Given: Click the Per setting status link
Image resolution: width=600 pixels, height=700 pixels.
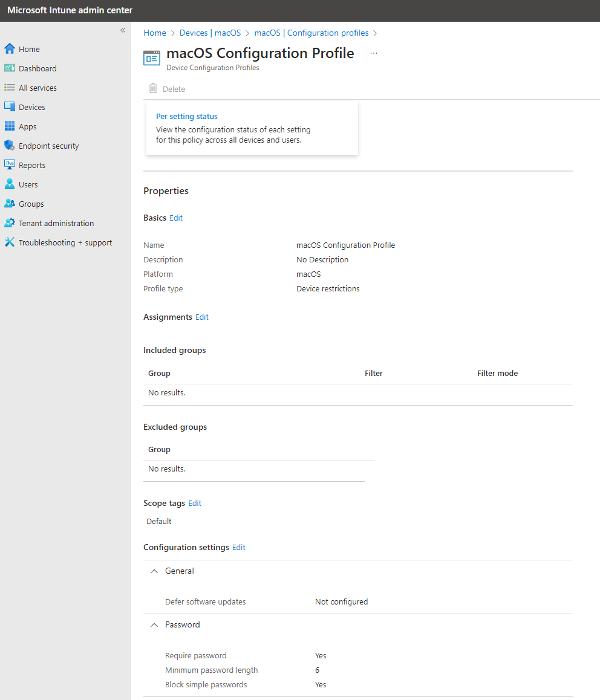Looking at the screenshot, I should click(x=186, y=116).
